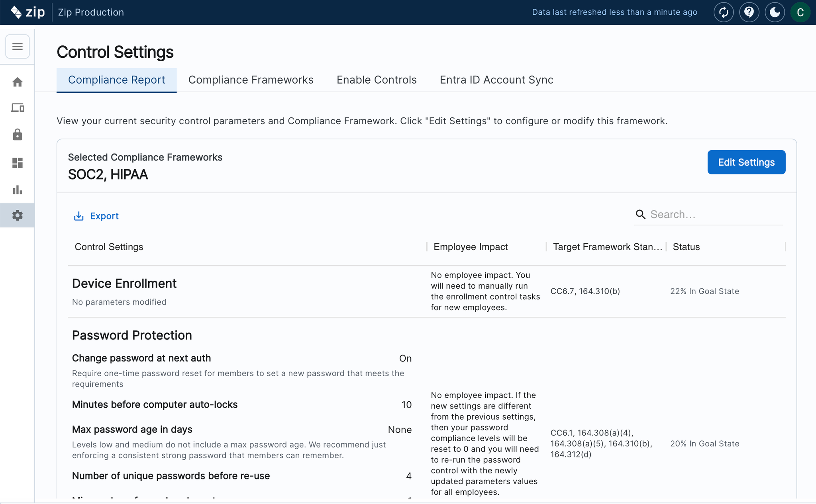Switch to Compliance Frameworks tab
816x504 pixels.
pyautogui.click(x=251, y=80)
